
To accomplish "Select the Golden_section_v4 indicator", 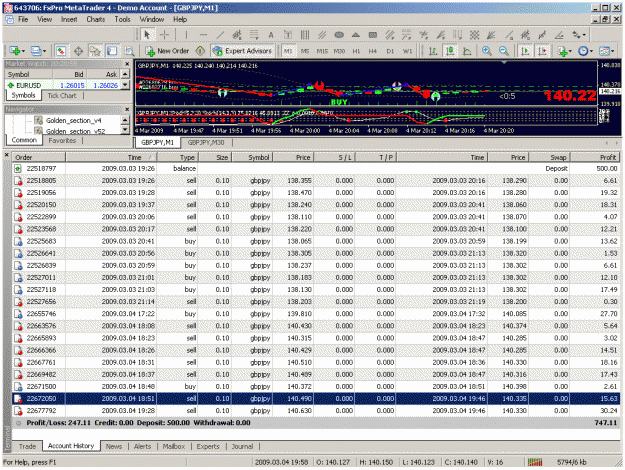I will point(73,120).
